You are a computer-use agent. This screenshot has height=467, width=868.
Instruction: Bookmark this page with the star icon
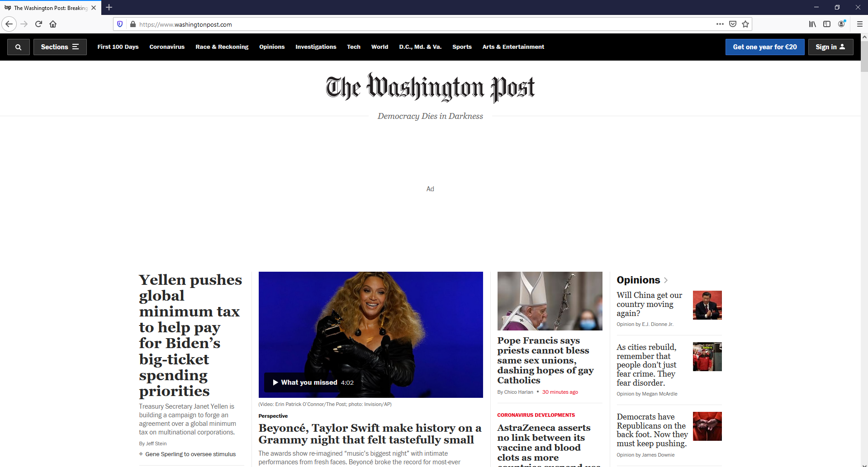pos(745,24)
